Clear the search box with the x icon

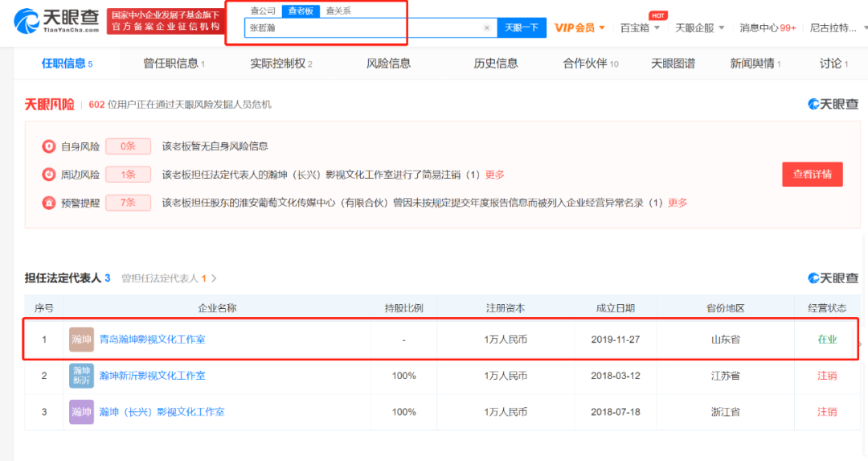point(486,27)
